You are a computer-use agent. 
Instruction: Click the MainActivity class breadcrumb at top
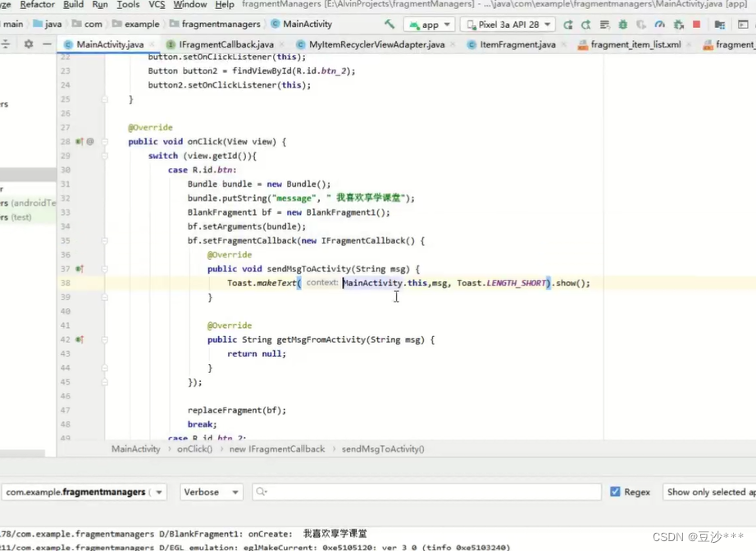302,24
